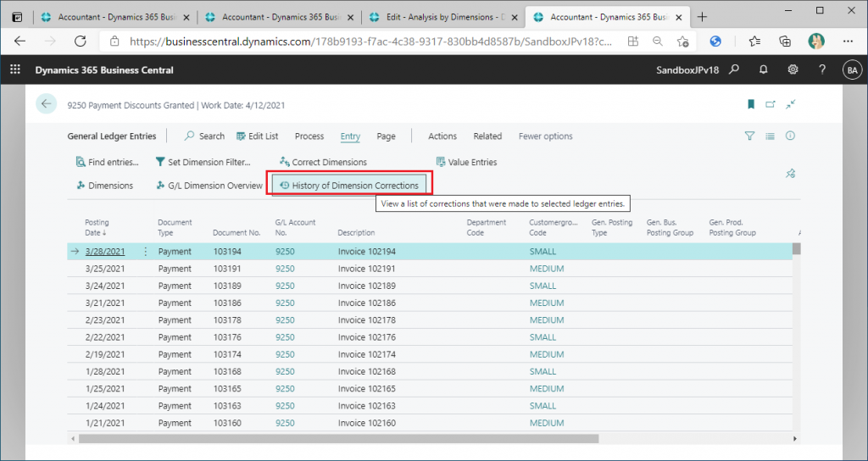Click the Invoice 102176 description cell
The height and width of the screenshot is (461, 868).
pyautogui.click(x=366, y=337)
